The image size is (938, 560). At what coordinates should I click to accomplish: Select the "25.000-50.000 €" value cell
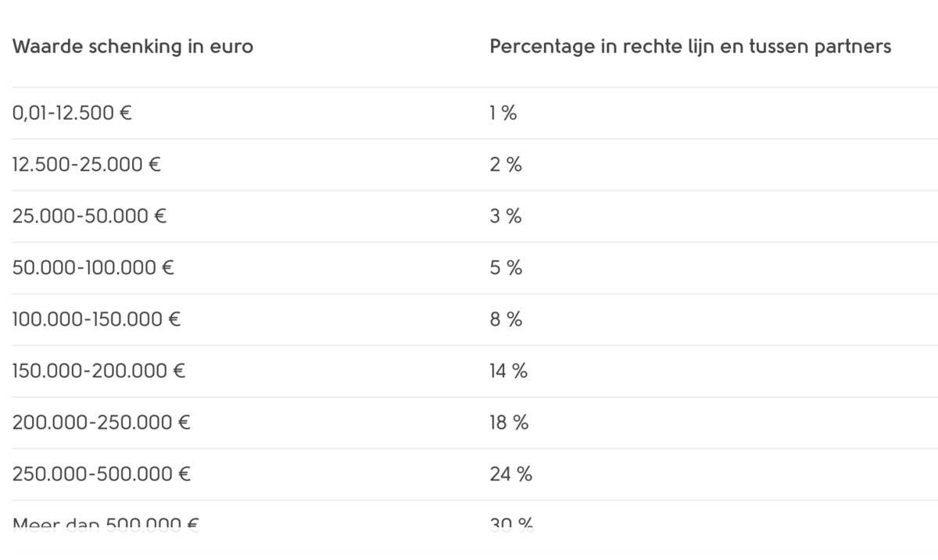[90, 216]
